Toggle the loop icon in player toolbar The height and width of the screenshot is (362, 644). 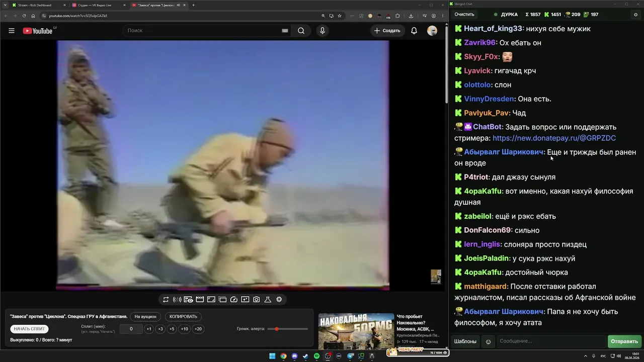(x=166, y=300)
